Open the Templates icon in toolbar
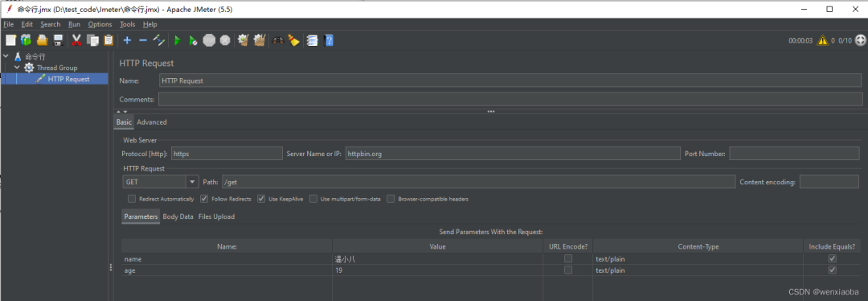The image size is (868, 301). [x=26, y=40]
